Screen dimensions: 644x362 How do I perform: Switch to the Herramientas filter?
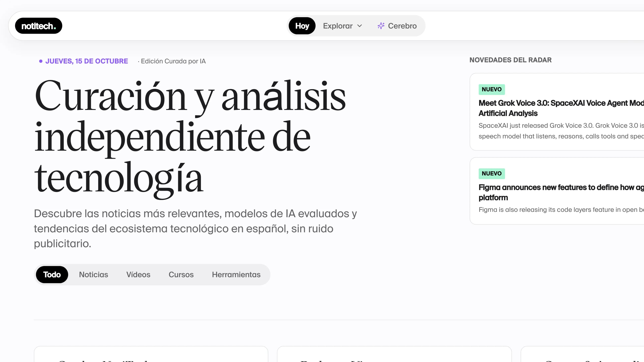click(236, 275)
